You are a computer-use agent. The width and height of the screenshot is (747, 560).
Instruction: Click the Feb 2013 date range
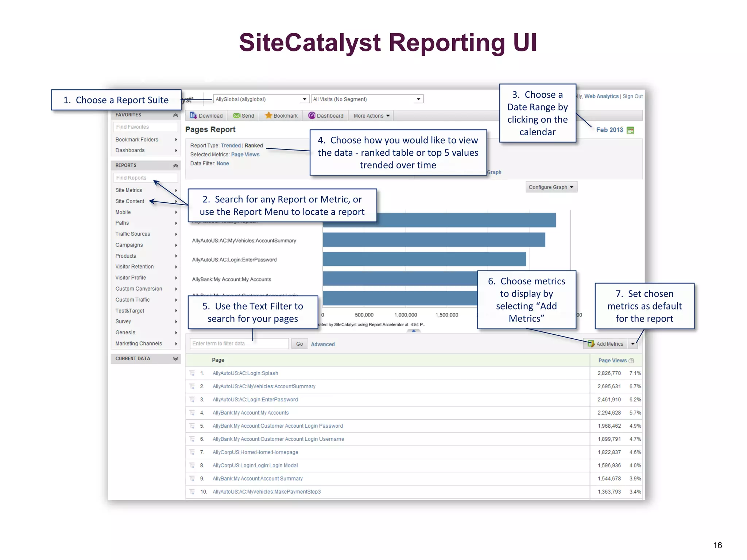click(609, 130)
